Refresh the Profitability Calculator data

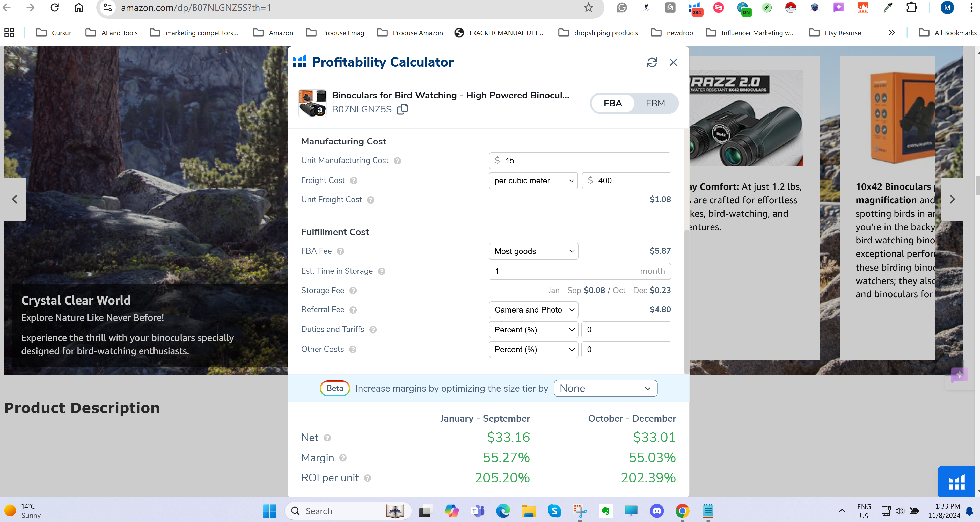point(652,62)
